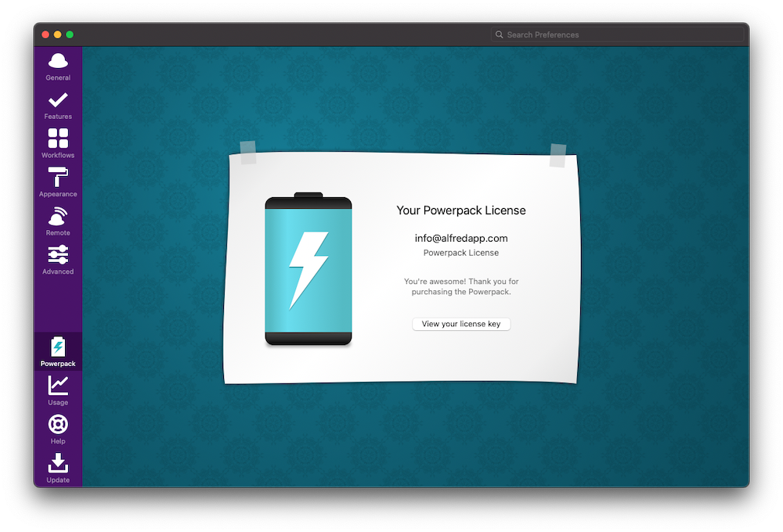Click the info@alfredapp.com email text
Screen dimensions: 783x532
tap(461, 239)
